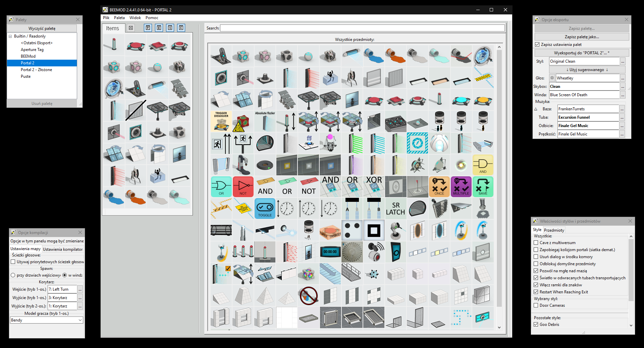This screenshot has height=348, width=644.
Task: Pick the Absolute fizzler item
Action: click(x=265, y=121)
